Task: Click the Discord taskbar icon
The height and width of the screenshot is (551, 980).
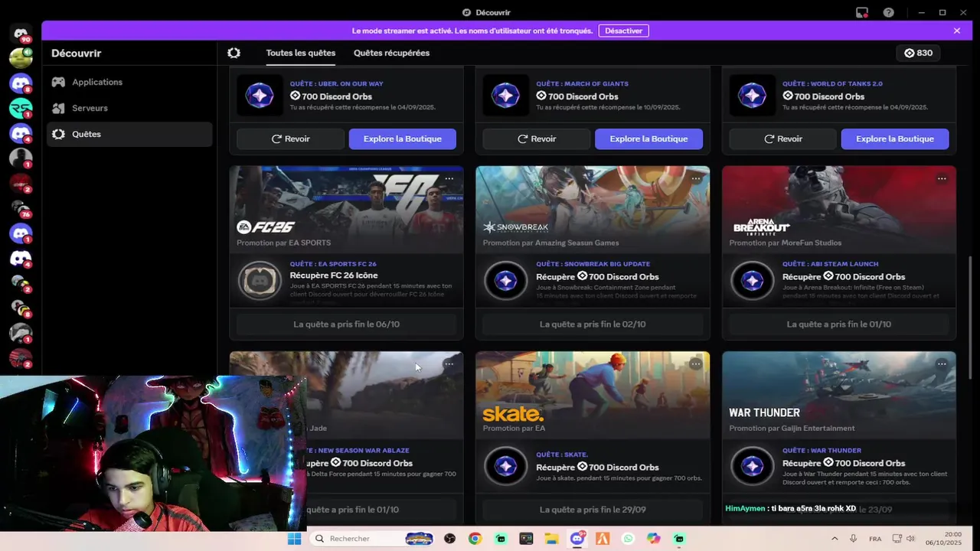Action: tap(577, 539)
